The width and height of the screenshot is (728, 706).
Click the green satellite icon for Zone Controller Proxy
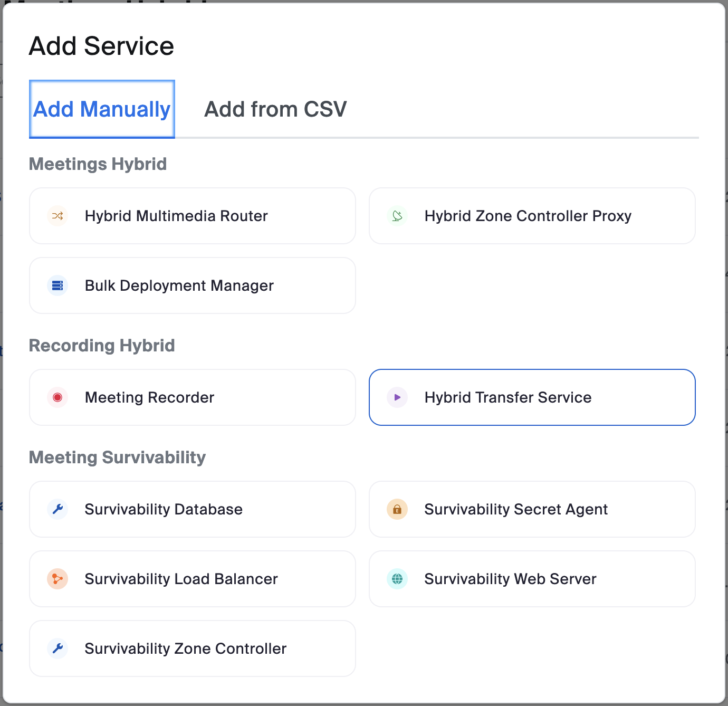(397, 216)
